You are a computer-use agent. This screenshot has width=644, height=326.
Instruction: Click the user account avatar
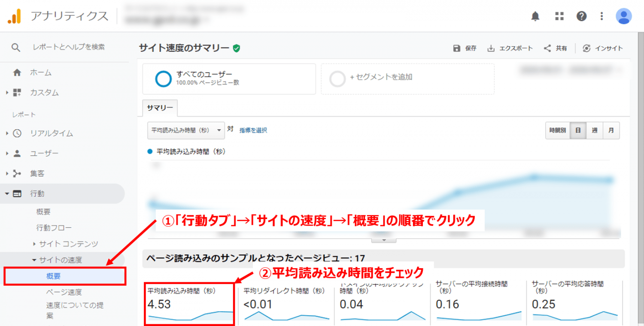pyautogui.click(x=623, y=16)
